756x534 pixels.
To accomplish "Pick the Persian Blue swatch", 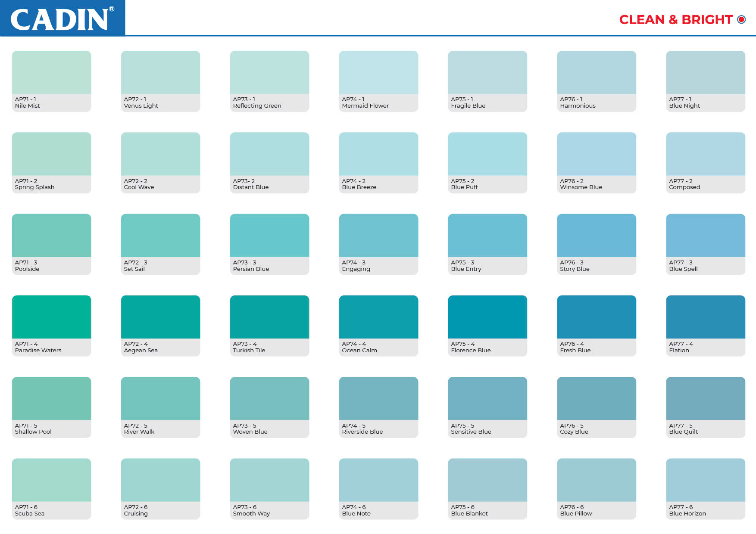I will [269, 236].
